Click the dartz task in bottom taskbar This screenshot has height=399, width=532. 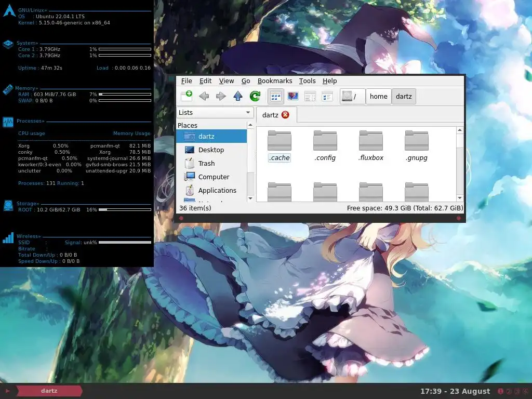tap(49, 391)
